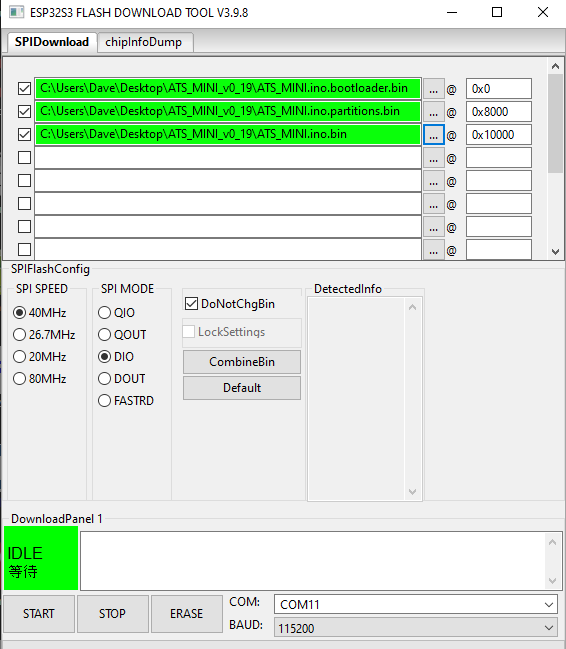Browse for partitions.bin with its ... button
This screenshot has width=566, height=649.
pyautogui.click(x=434, y=112)
